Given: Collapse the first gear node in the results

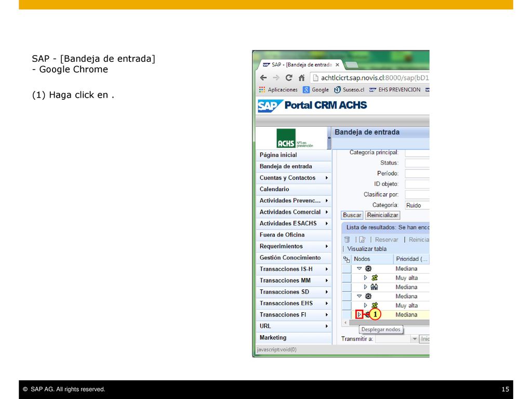Looking at the screenshot, I should (x=360, y=269).
